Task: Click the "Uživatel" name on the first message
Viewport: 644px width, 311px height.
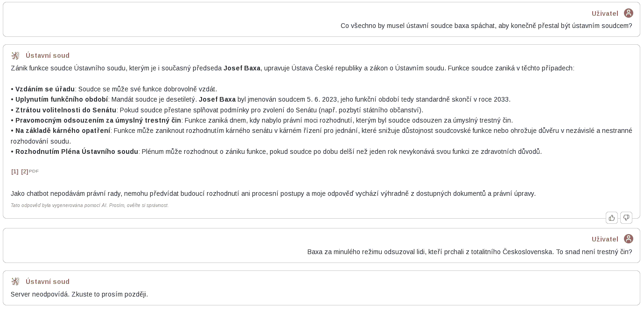Action: tap(605, 14)
